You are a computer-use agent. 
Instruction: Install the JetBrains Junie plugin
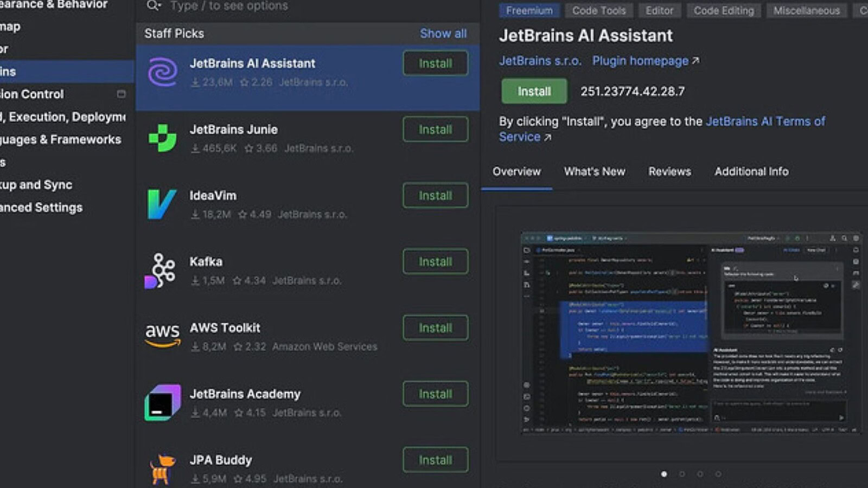[x=435, y=130]
